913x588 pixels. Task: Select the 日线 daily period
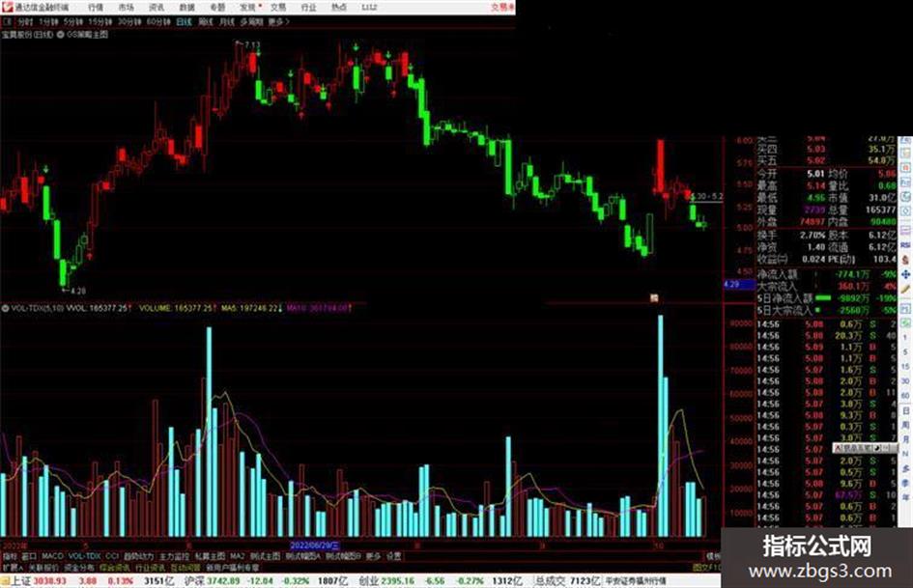[x=184, y=21]
